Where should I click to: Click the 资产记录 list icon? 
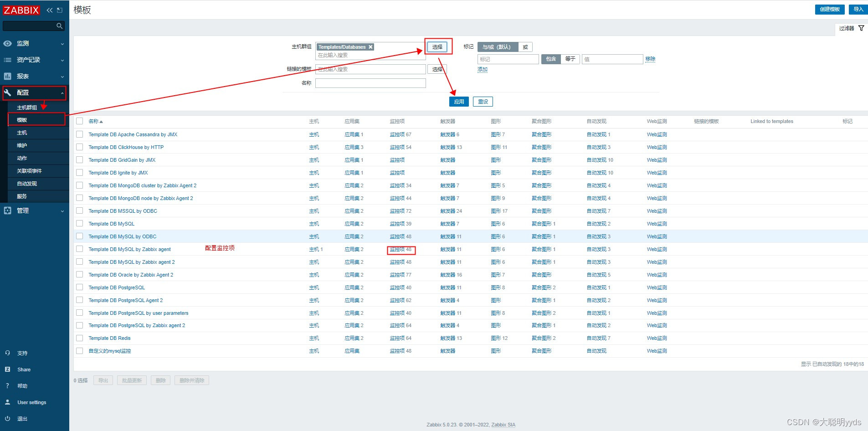pyautogui.click(x=8, y=60)
